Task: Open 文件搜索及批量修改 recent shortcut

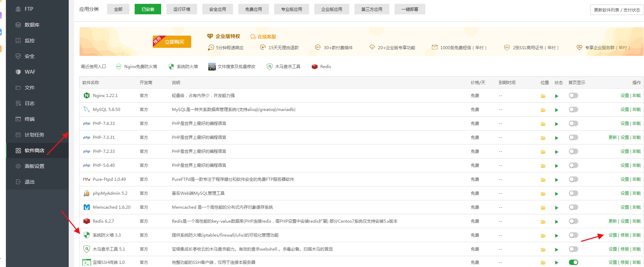Action: [x=232, y=67]
